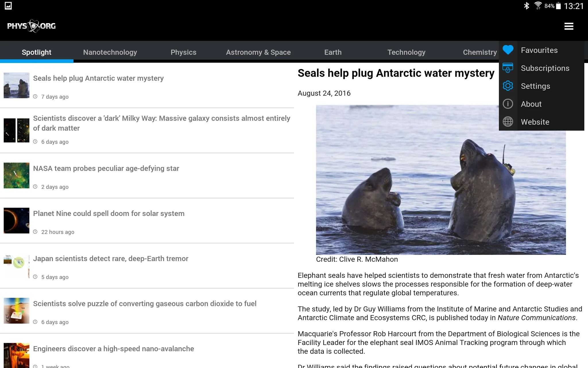
Task: Switch to the Physics tab
Action: pyautogui.click(x=183, y=52)
